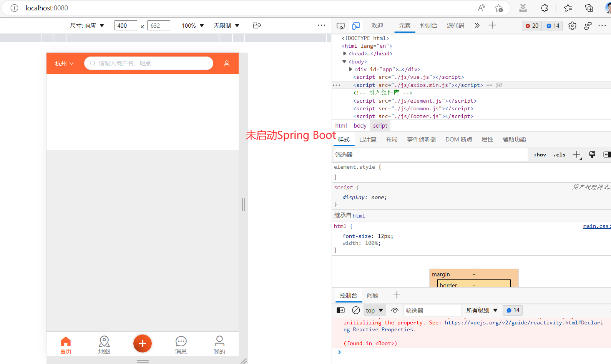Open the browser extensions puzzle icon
The image size is (611, 364).
(544, 8)
